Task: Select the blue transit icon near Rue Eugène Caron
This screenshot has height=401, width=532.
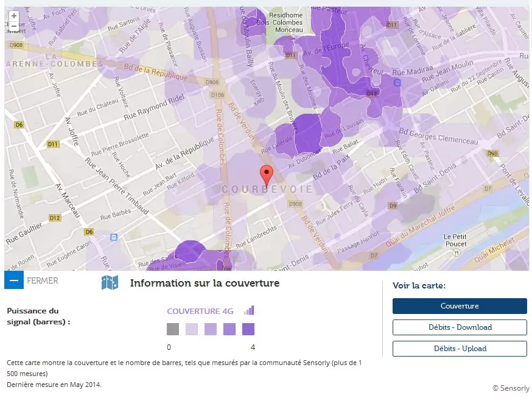Action: 113,237
